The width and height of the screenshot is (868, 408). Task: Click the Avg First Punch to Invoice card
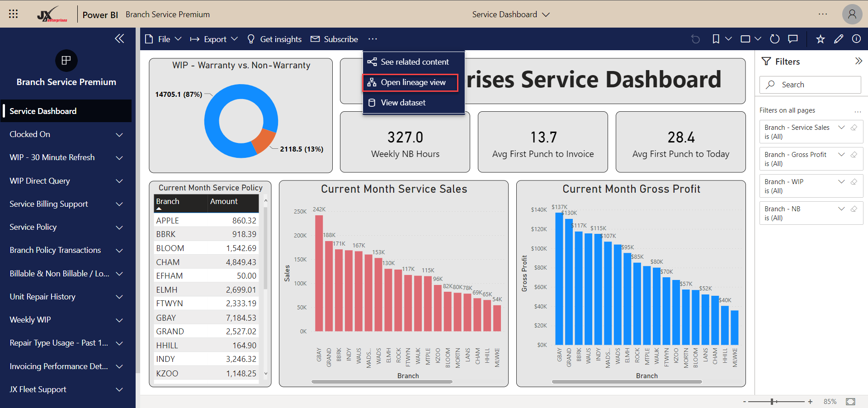(x=543, y=142)
